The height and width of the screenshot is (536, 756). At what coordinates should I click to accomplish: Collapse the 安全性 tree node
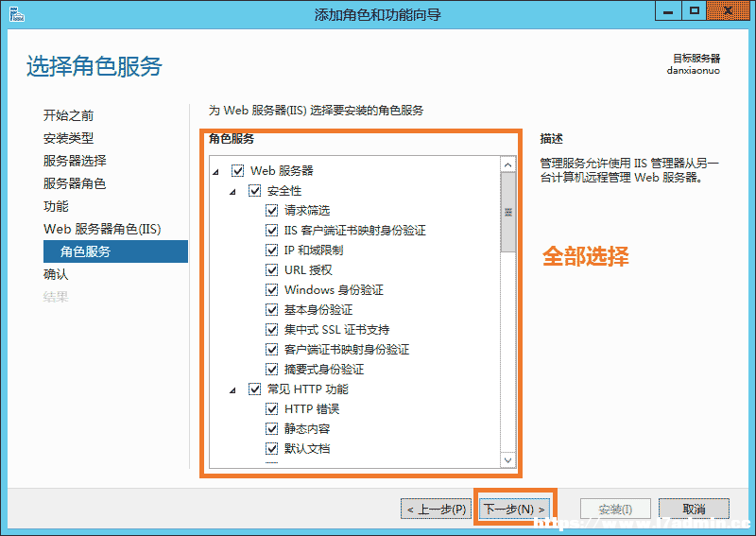[232, 192]
